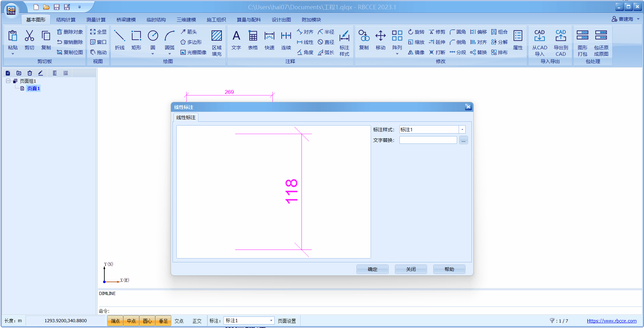Screen dimensions: 644x328
Task: Select 页面1 in the page tree
Action: click(x=33, y=88)
